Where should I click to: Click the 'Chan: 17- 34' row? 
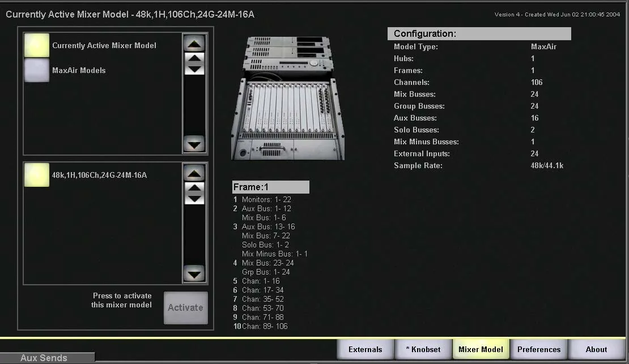tap(262, 290)
